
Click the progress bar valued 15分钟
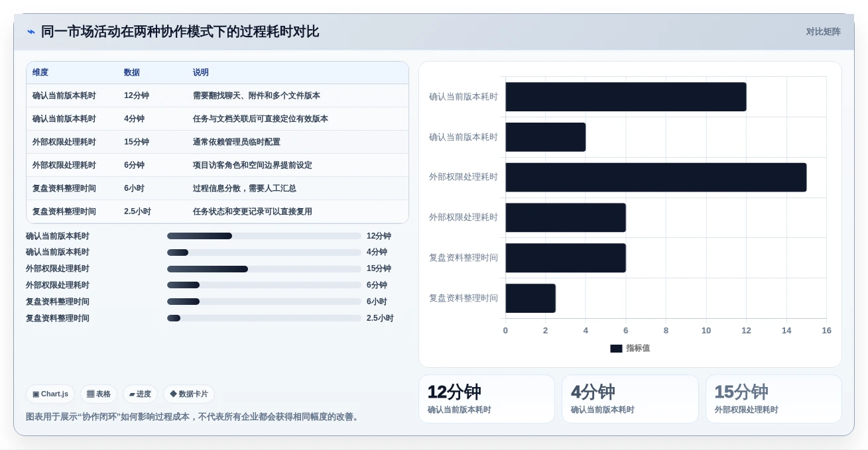(x=264, y=269)
